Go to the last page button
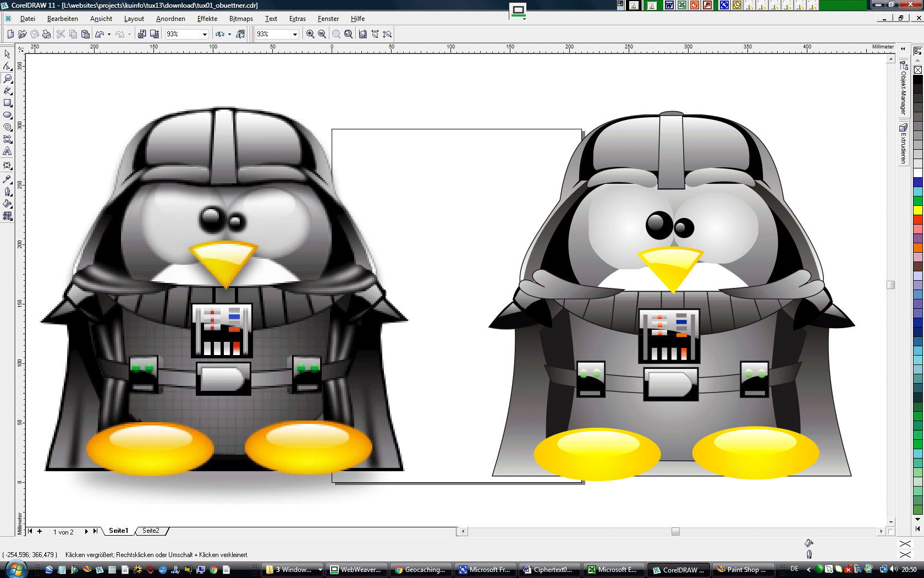924x578 pixels. coord(95,531)
